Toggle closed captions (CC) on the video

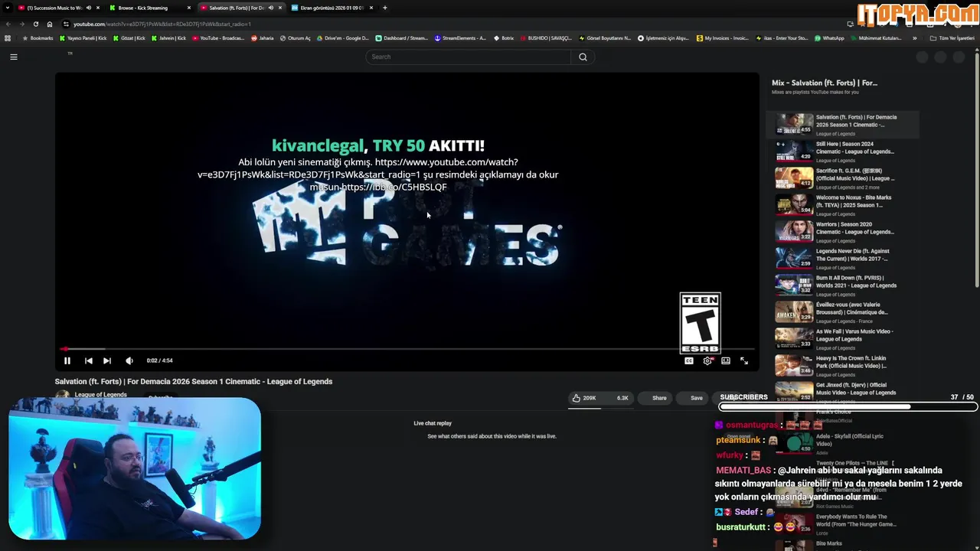point(689,360)
